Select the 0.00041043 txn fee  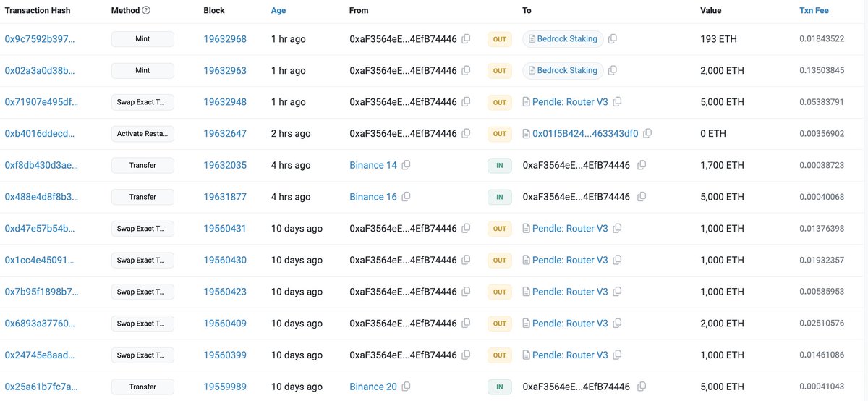point(822,387)
